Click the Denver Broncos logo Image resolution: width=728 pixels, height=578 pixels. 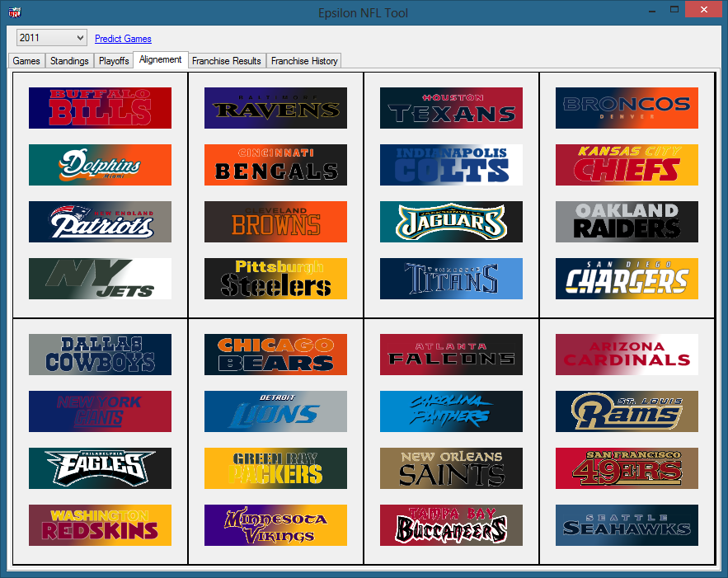[627, 108]
